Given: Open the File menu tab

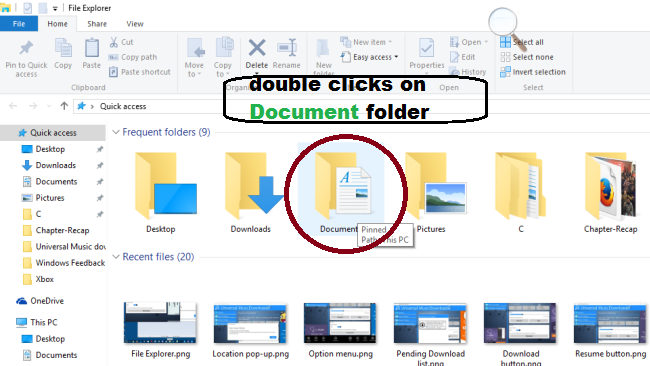Looking at the screenshot, I should [x=19, y=24].
